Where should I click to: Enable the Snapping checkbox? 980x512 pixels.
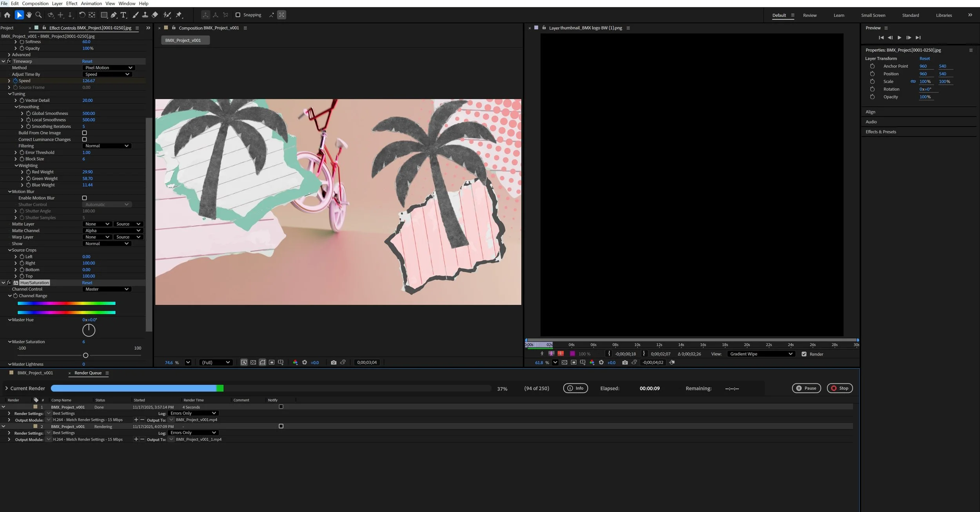click(238, 15)
